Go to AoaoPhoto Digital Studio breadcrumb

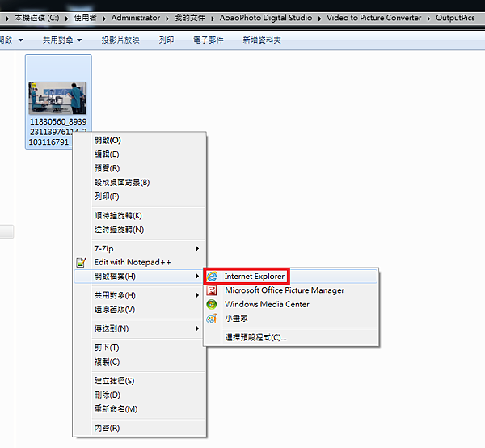tap(266, 18)
